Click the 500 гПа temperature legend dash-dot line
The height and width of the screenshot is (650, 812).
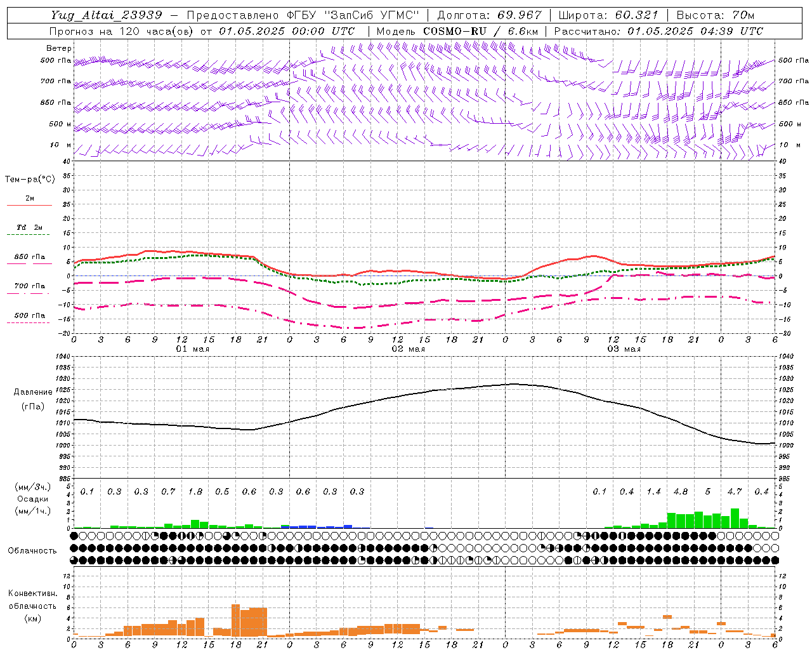coord(28,323)
